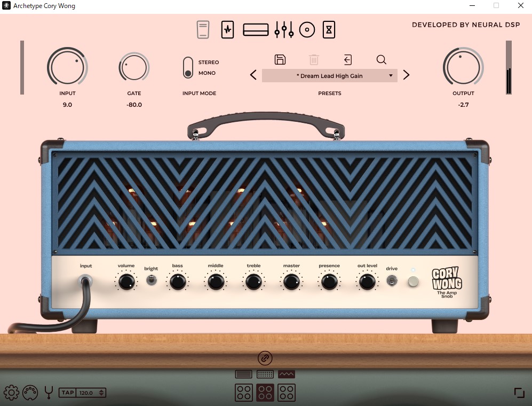Click the Archetype Cory Wong app icon
The width and height of the screenshot is (532, 406).
point(6,6)
